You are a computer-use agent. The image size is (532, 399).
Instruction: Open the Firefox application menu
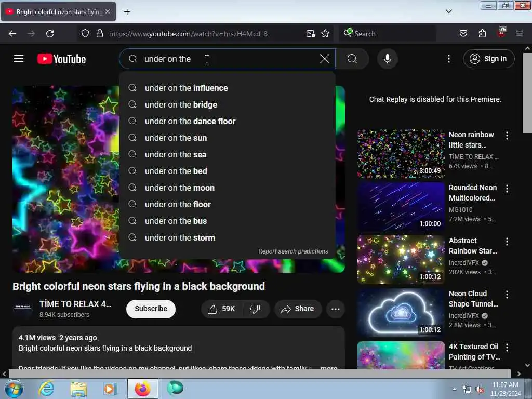pyautogui.click(x=520, y=34)
